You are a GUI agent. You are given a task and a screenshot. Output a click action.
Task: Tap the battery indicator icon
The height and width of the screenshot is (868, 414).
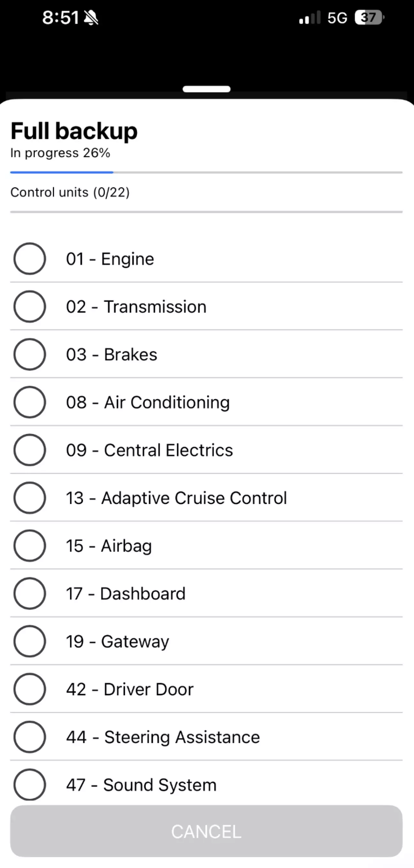click(369, 18)
